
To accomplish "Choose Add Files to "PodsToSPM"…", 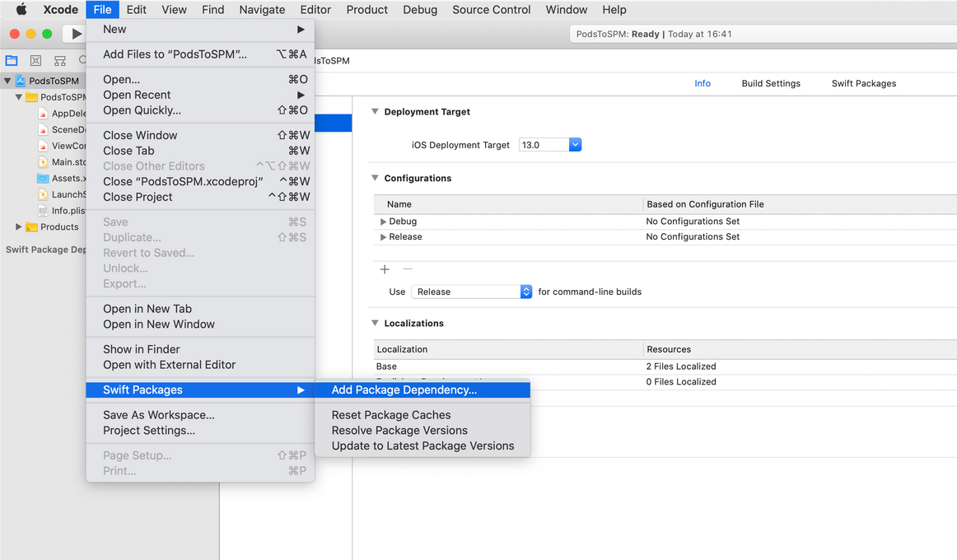I will [x=200, y=54].
